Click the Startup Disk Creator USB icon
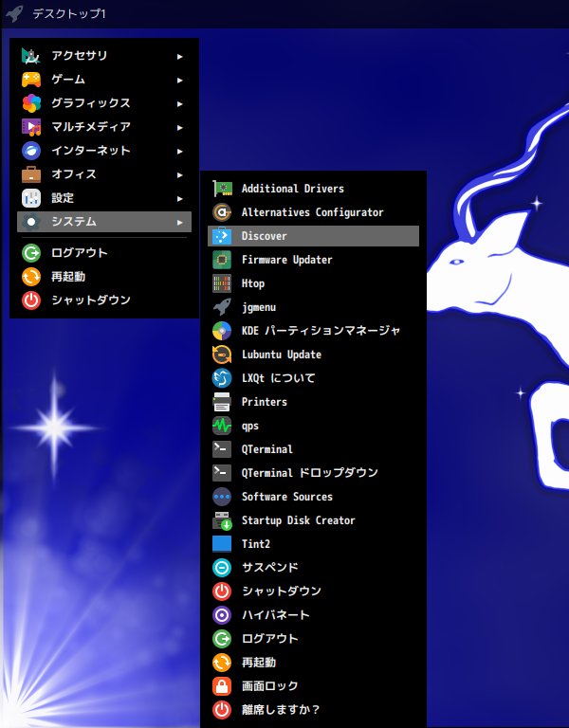The height and width of the screenshot is (728, 569). coord(222,520)
